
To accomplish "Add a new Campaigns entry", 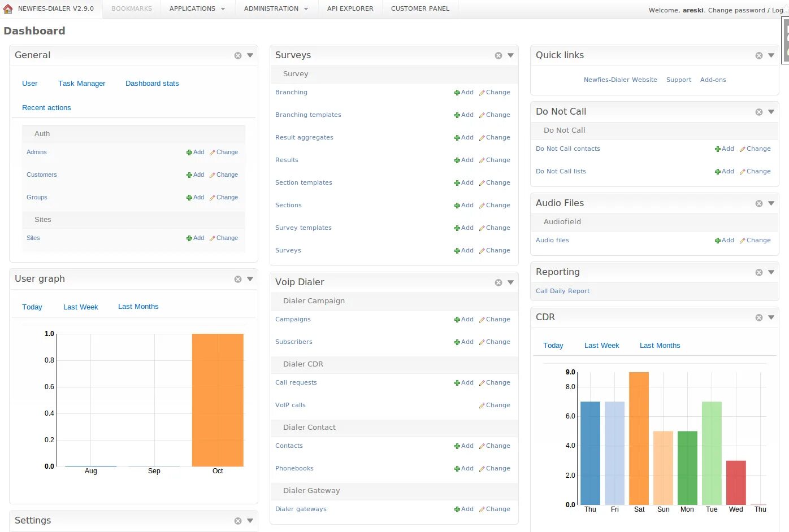I will click(x=464, y=319).
